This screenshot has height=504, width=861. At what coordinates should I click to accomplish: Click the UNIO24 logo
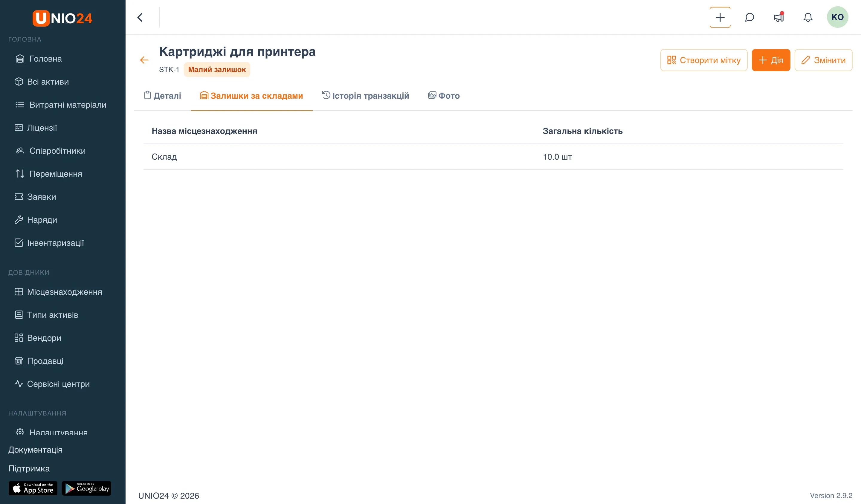click(x=62, y=18)
